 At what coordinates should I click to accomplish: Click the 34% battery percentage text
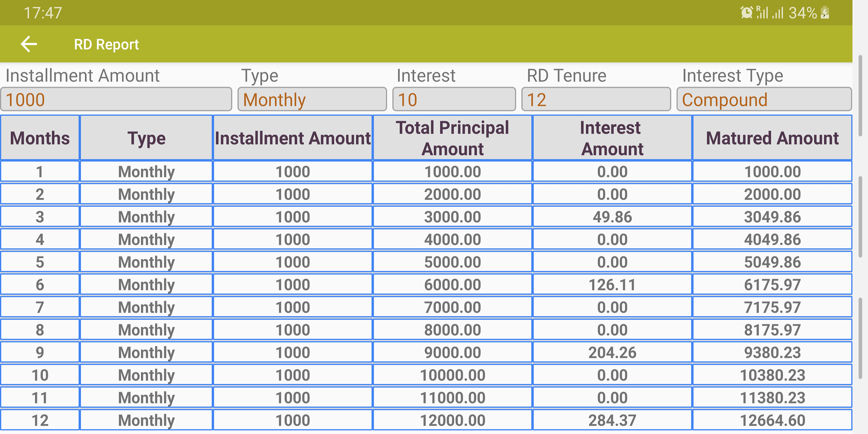click(x=803, y=13)
